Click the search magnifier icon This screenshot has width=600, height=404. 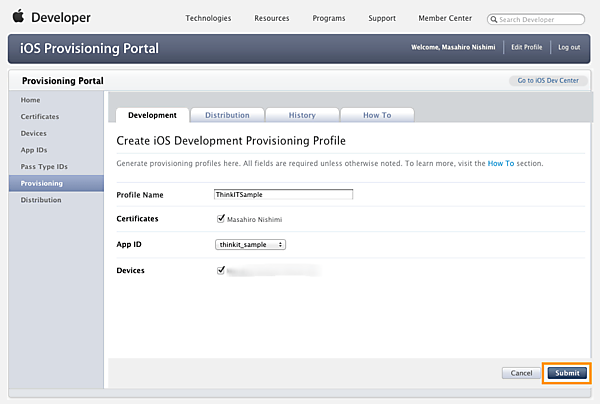(495, 19)
